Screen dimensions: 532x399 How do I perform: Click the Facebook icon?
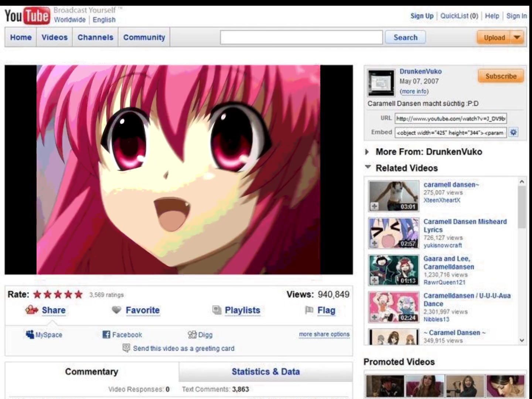point(106,335)
